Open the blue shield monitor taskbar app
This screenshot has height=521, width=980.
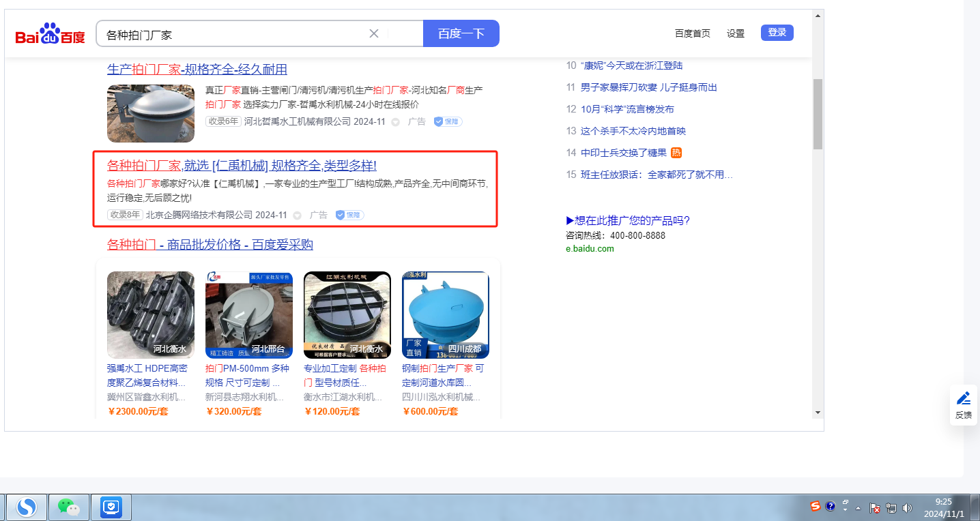tap(111, 507)
